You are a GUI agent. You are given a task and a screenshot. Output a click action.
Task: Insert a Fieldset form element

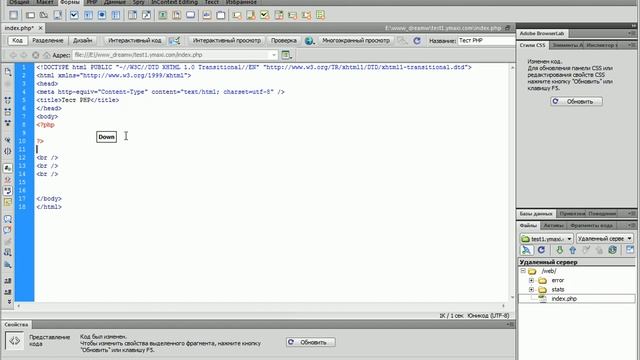coord(221,15)
